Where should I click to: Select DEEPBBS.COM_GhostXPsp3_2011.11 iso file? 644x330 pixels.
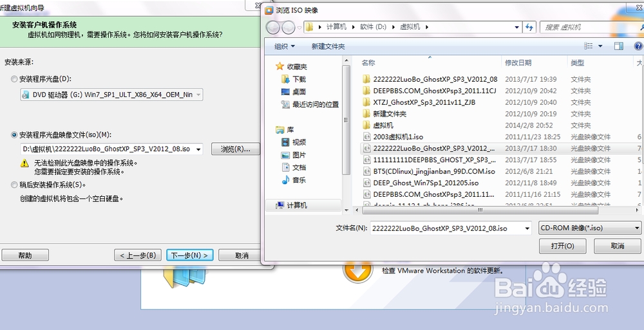click(429, 194)
